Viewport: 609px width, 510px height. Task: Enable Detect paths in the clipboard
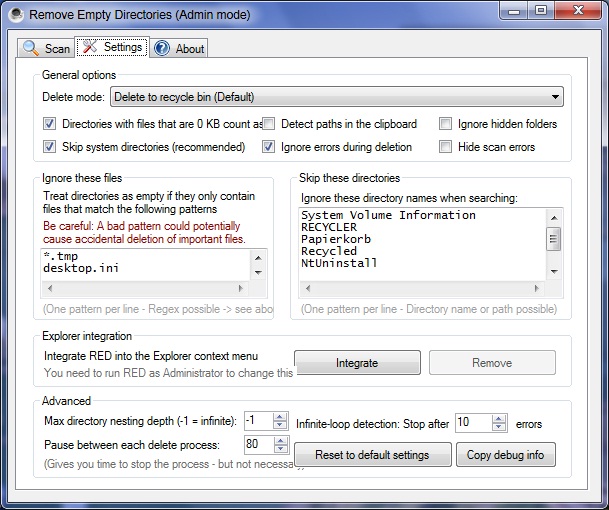[x=269, y=124]
